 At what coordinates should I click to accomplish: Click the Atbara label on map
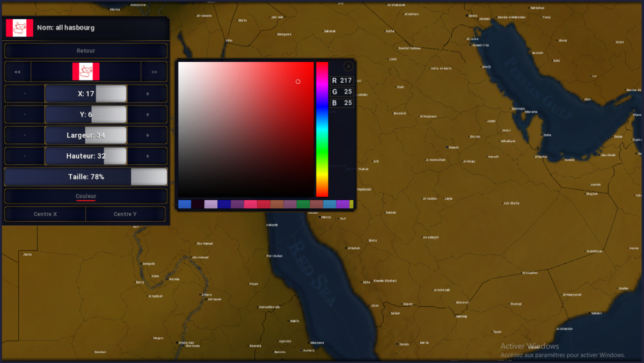tap(207, 294)
